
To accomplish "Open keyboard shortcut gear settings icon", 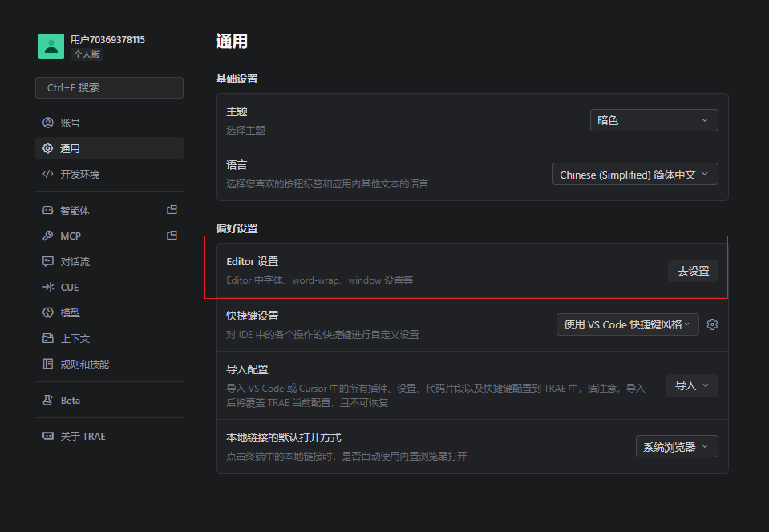I will 712,324.
